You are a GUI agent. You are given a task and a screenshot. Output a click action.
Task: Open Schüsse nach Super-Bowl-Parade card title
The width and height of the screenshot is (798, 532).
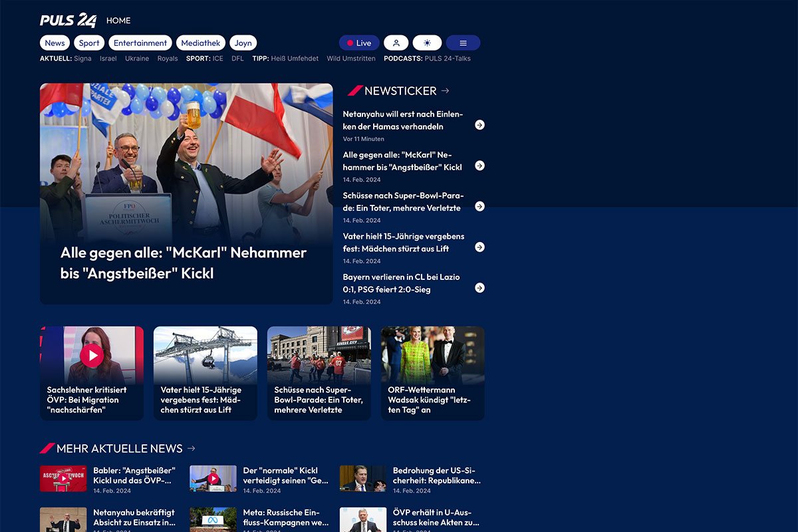click(x=319, y=400)
